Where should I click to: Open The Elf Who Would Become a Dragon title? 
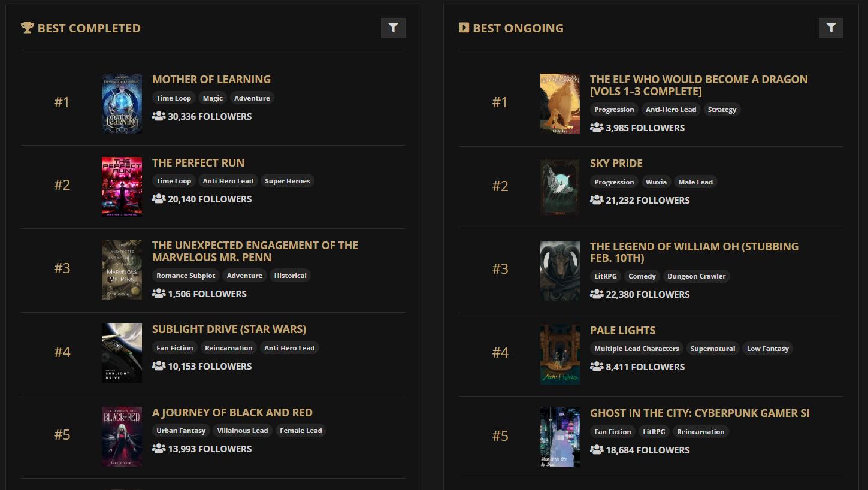[698, 85]
